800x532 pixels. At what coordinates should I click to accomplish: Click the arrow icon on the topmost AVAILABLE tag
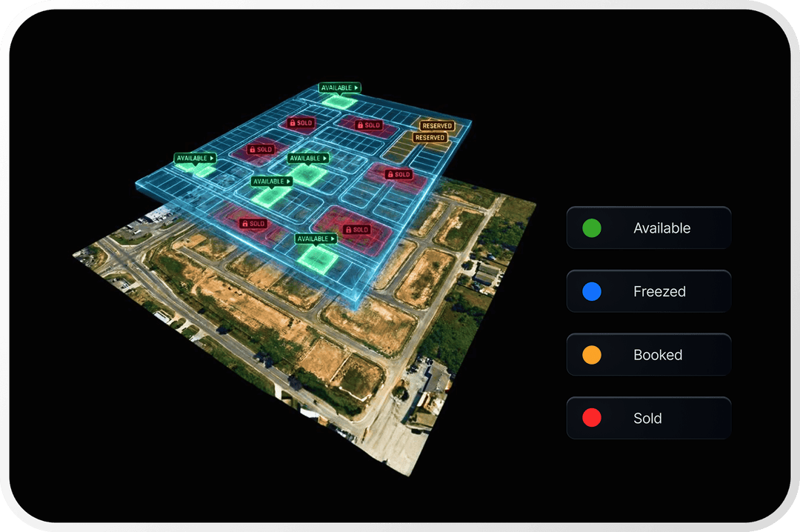point(355,86)
